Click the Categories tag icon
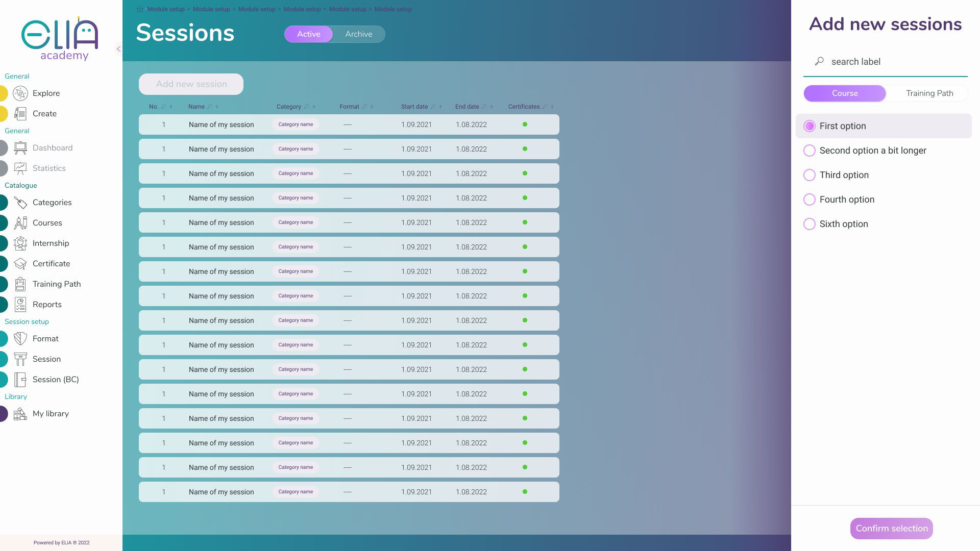The height and width of the screenshot is (551, 980). coord(20,203)
